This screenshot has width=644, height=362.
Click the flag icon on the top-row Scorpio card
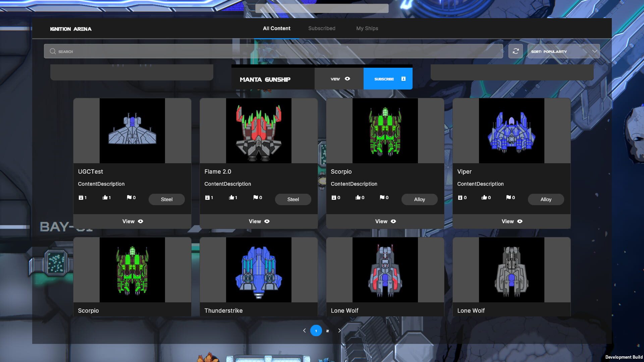pos(382,197)
